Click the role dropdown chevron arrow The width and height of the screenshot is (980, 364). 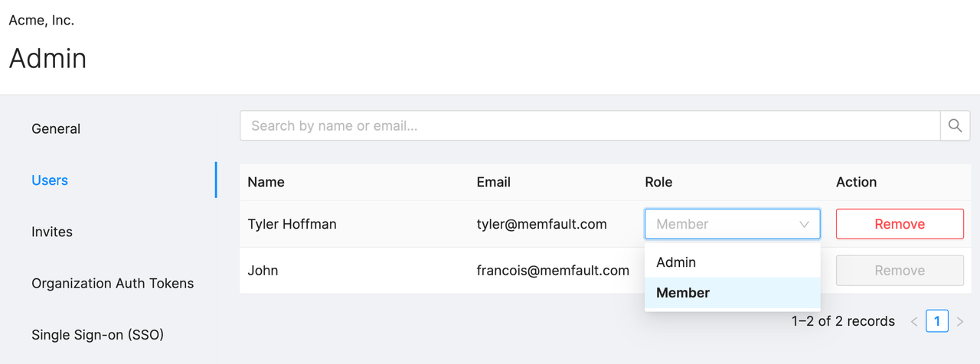(804, 225)
